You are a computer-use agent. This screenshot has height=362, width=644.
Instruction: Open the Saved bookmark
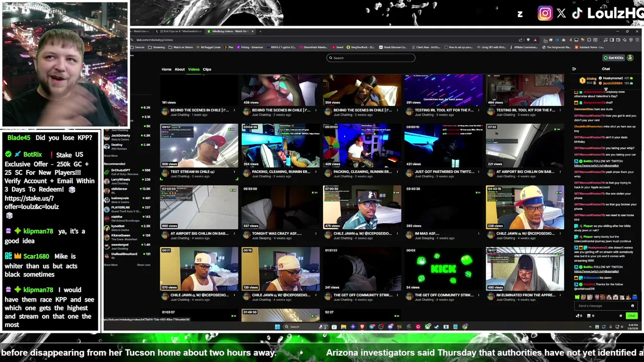(338, 47)
